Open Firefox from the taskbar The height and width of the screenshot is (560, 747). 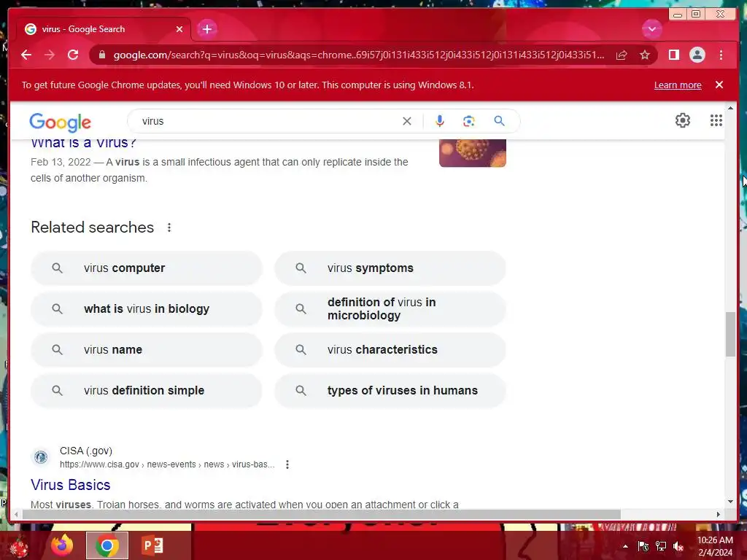pos(62,545)
